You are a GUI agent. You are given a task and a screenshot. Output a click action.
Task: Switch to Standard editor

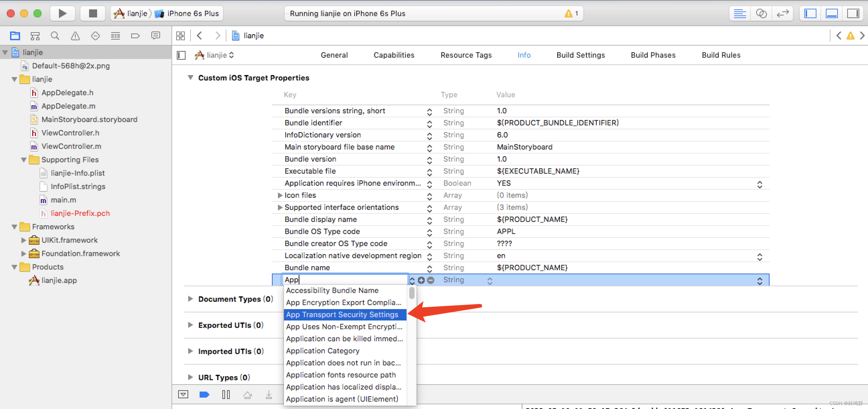740,13
